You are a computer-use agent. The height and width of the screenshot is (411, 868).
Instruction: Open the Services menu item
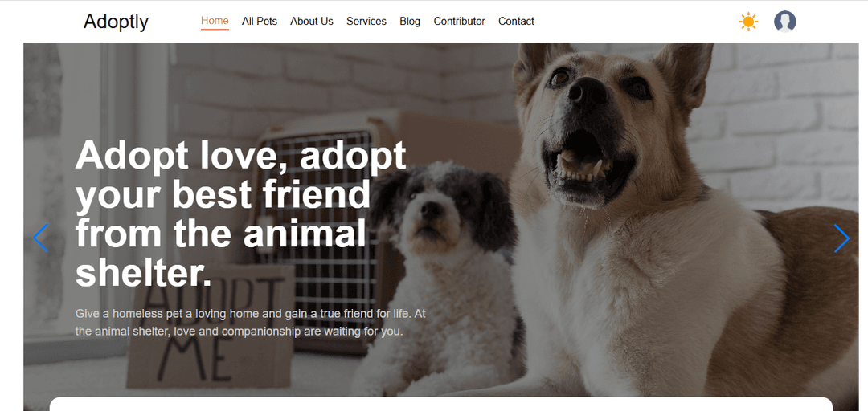tap(366, 22)
